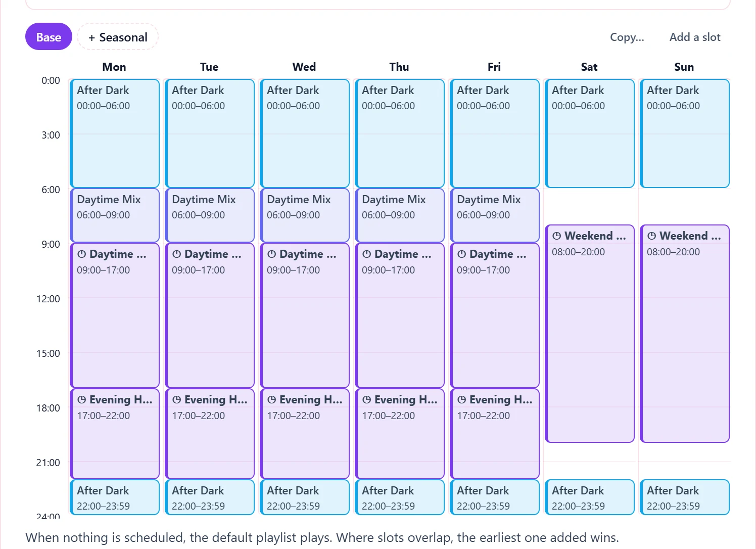Viewport: 756px width, 549px height.
Task: Select Monday's Daytime Mix 06:00–09:00 slot
Action: 115,215
